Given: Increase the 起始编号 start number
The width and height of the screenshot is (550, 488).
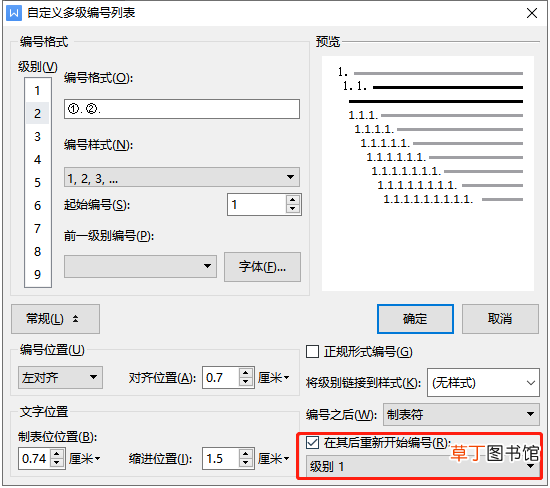Looking at the screenshot, I should (x=293, y=200).
